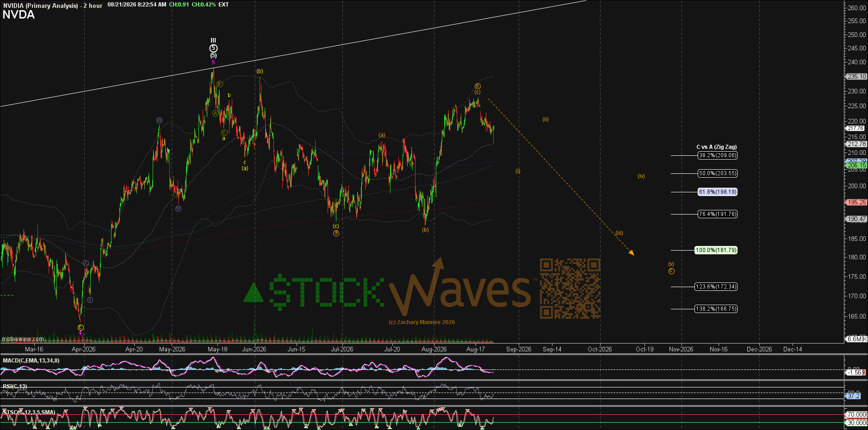The image size is (868, 430).
Task: Click the stochastic 30.000 oversold level tag
Action: click(x=856, y=423)
